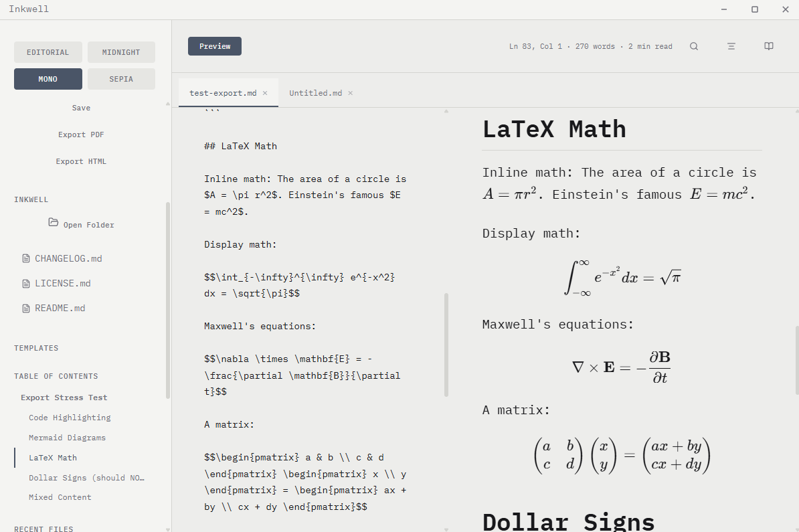Click the editor scroll-down arrow
The width and height of the screenshot is (799, 532).
(446, 529)
